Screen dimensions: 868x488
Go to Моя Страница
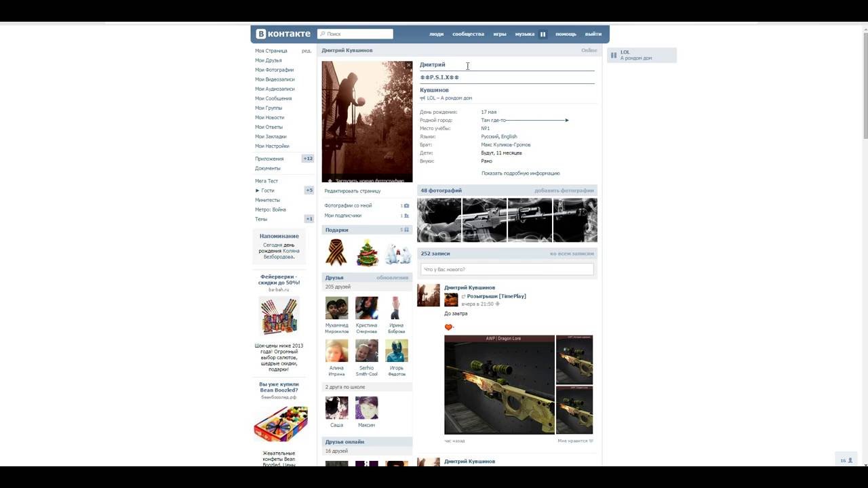pyautogui.click(x=271, y=51)
